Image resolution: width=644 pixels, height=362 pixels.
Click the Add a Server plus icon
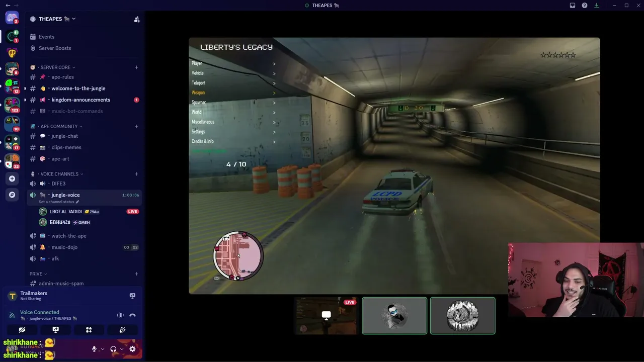(x=12, y=178)
